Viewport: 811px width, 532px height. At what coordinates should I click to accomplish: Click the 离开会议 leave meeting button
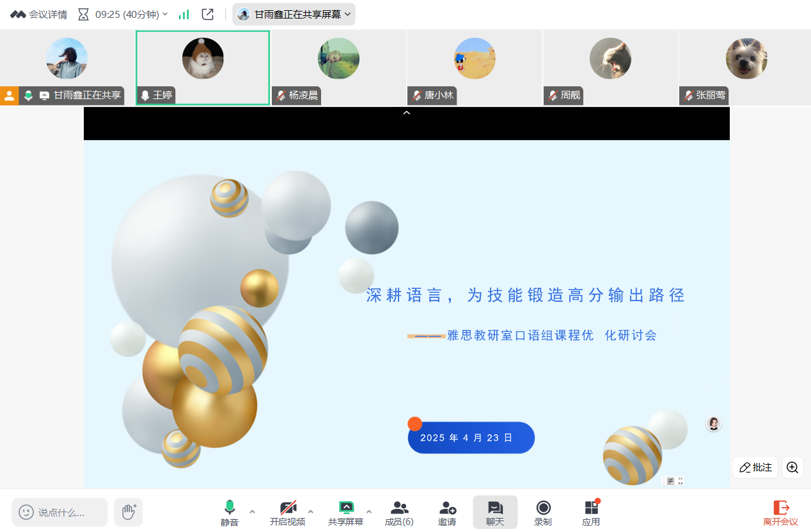(x=780, y=512)
